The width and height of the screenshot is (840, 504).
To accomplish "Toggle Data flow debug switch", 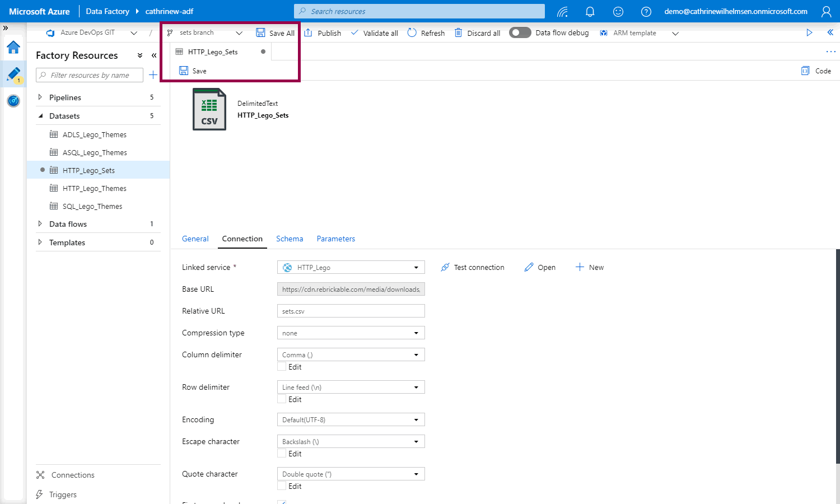I will pos(520,32).
